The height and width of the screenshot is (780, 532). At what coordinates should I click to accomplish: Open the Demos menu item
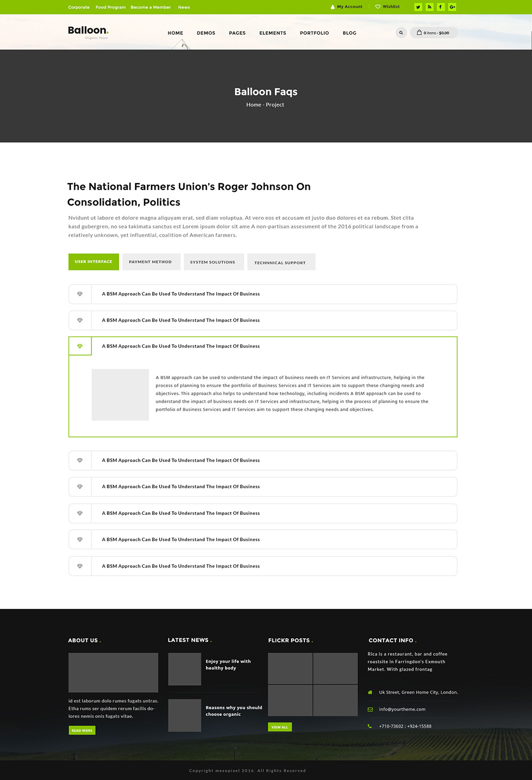[x=206, y=33]
